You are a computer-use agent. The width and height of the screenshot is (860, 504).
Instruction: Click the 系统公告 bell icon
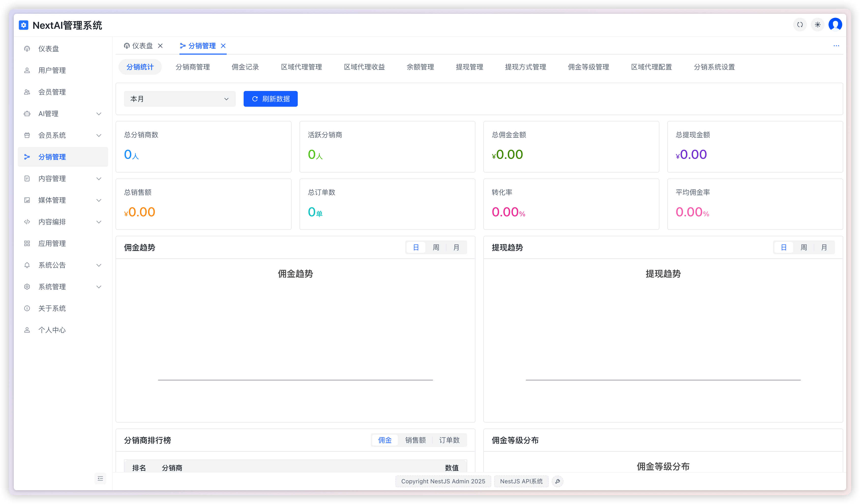pyautogui.click(x=27, y=265)
